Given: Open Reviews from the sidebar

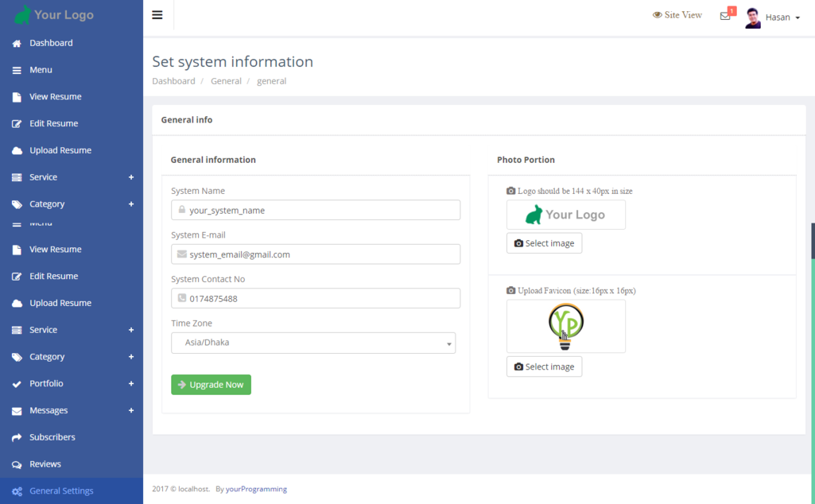Looking at the screenshot, I should click(45, 464).
